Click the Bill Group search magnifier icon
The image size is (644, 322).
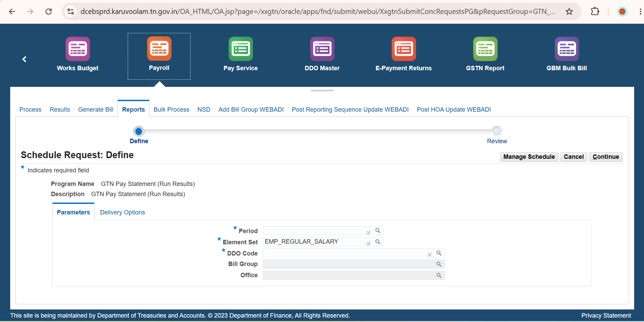439,264
